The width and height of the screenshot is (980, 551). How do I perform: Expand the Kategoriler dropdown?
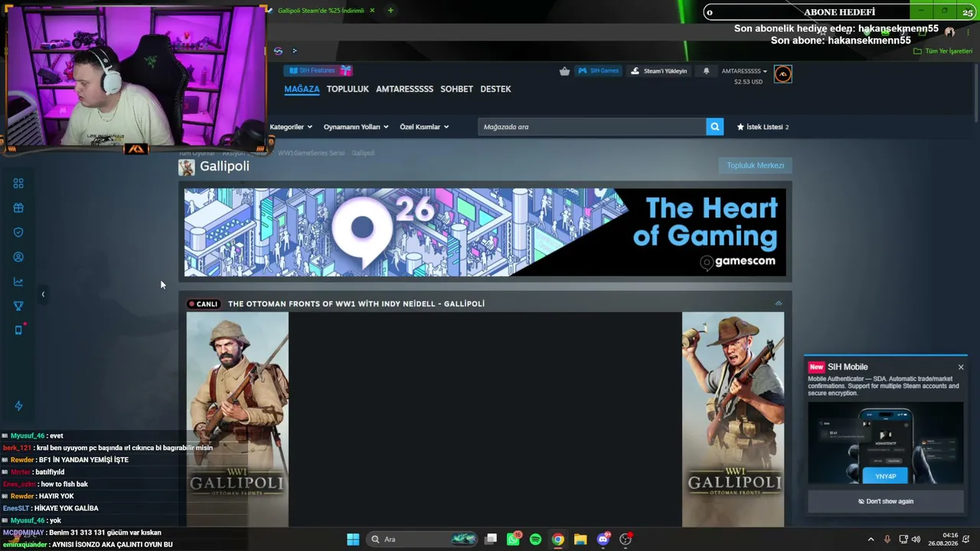[x=291, y=127]
